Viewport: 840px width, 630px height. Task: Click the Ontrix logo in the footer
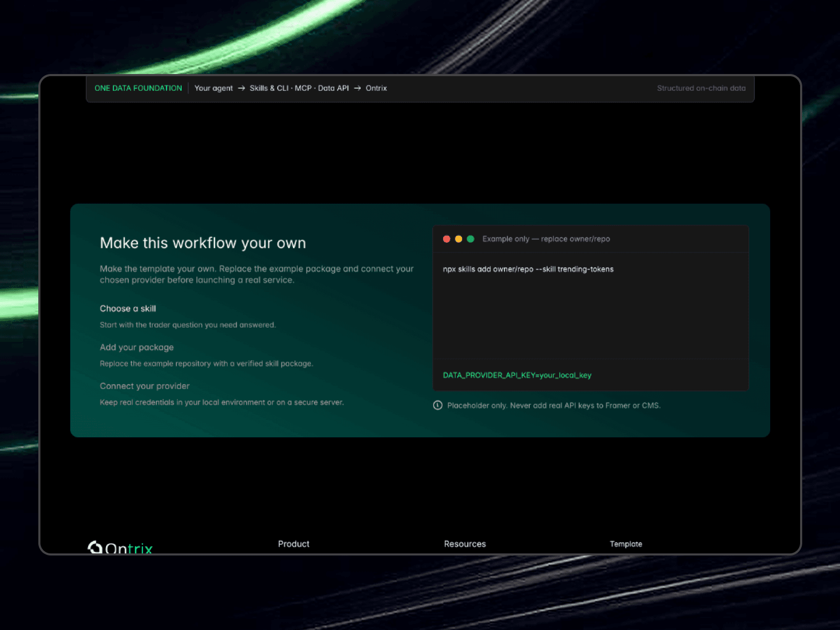pos(120,548)
